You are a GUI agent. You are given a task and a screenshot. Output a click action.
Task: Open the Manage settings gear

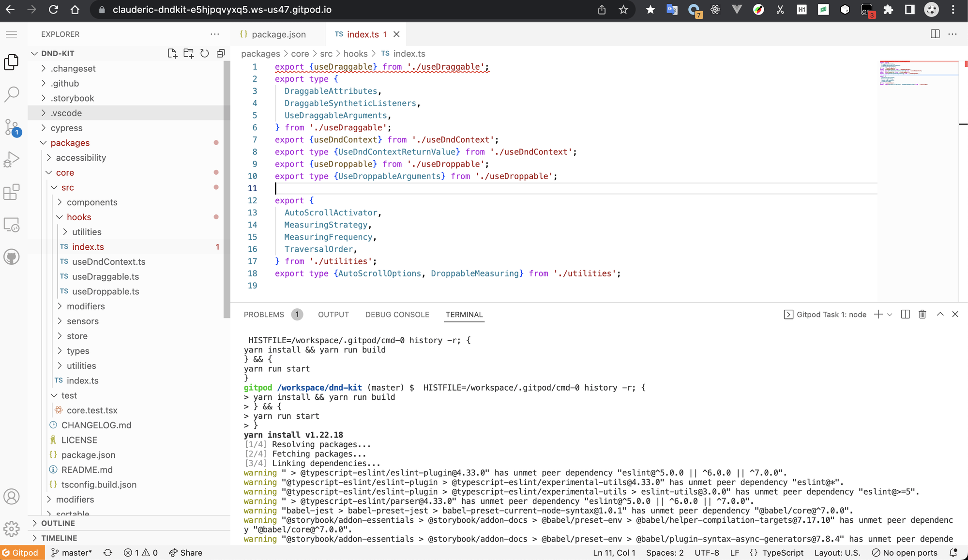point(12,529)
